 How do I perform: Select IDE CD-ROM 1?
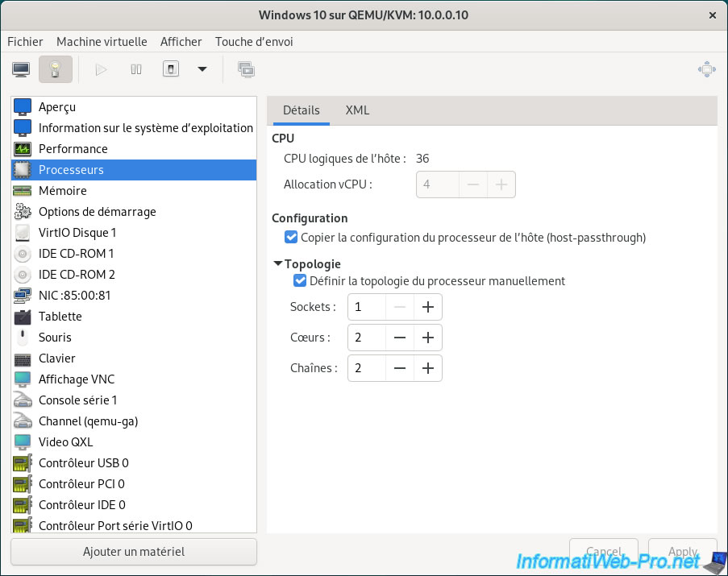pyautogui.click(x=134, y=254)
